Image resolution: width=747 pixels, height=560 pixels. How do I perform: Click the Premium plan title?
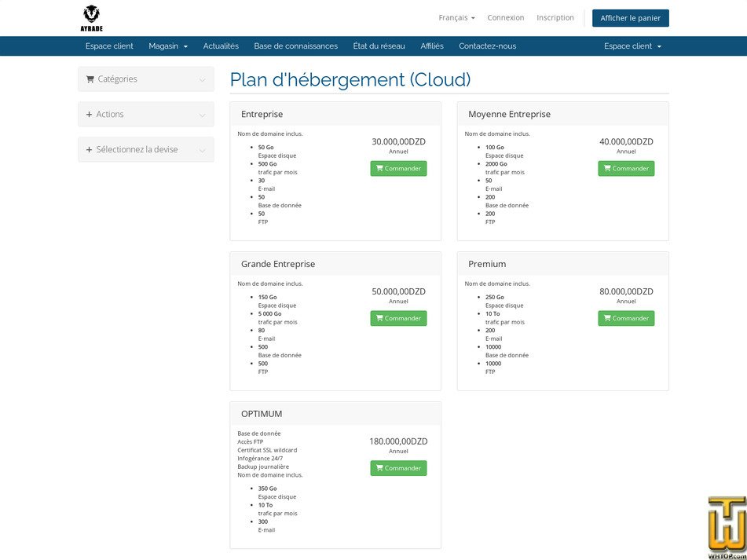point(487,264)
